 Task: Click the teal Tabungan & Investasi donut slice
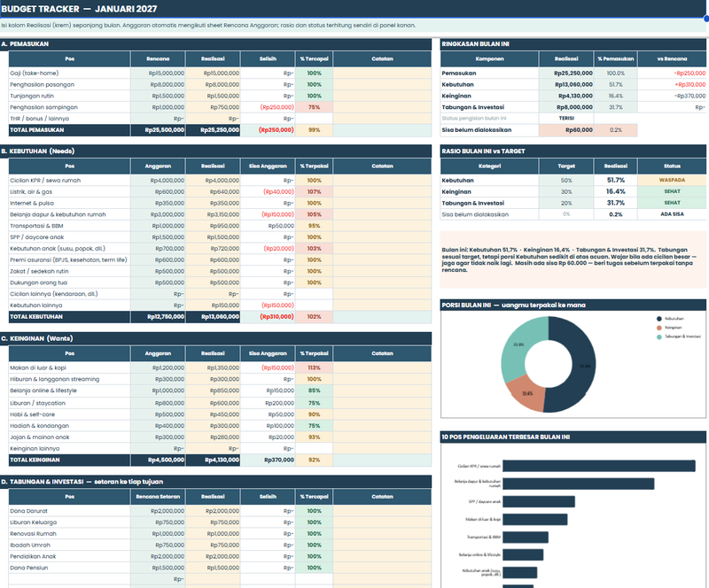pyautogui.click(x=520, y=344)
